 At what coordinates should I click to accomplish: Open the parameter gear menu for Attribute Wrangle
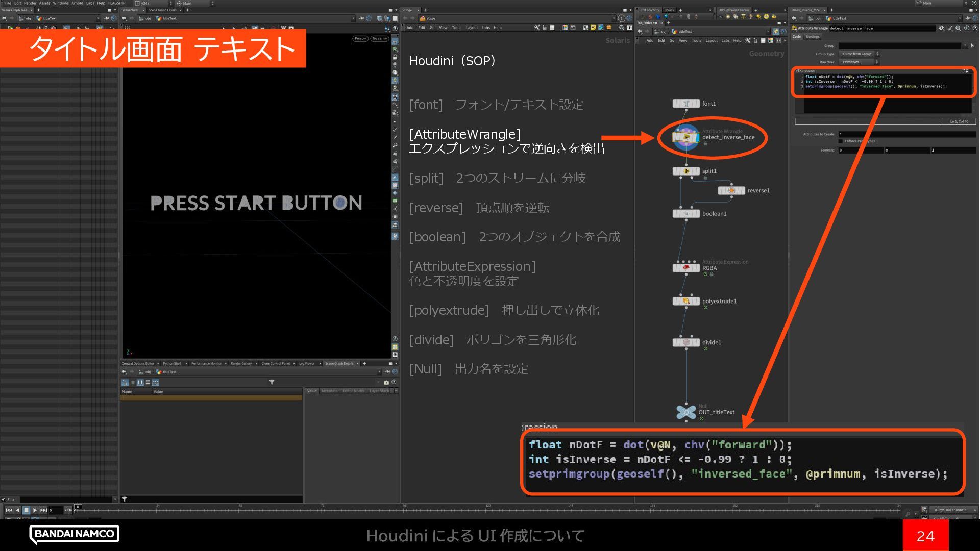(x=941, y=28)
